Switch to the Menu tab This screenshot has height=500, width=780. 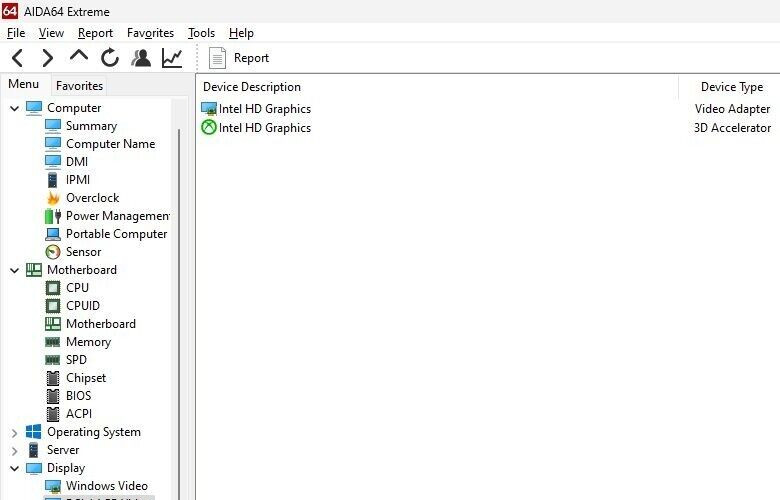(23, 84)
